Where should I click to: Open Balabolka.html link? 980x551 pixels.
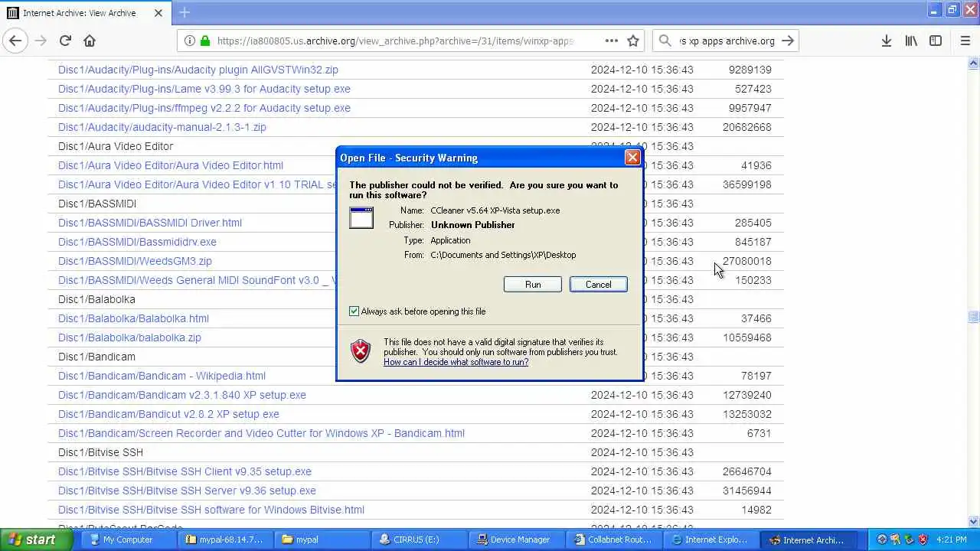133,318
